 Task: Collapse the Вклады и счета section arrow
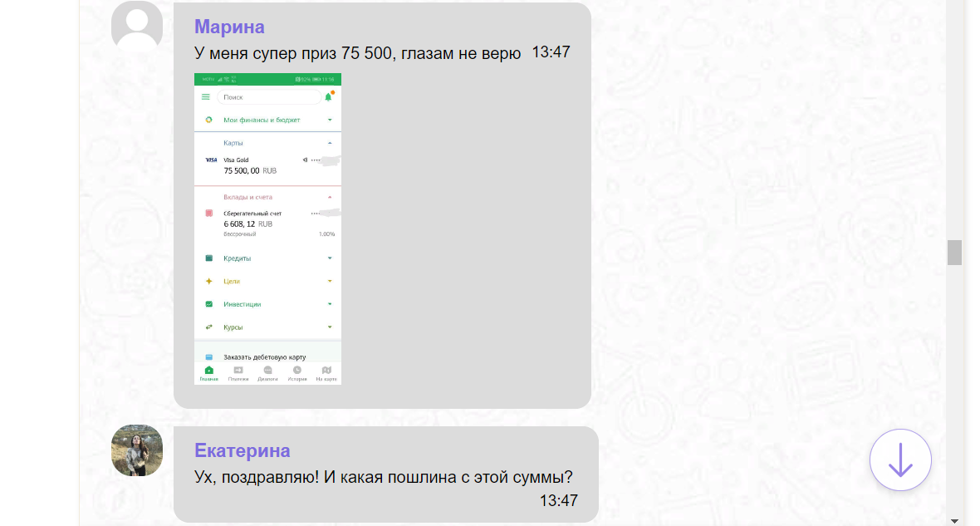coord(330,197)
